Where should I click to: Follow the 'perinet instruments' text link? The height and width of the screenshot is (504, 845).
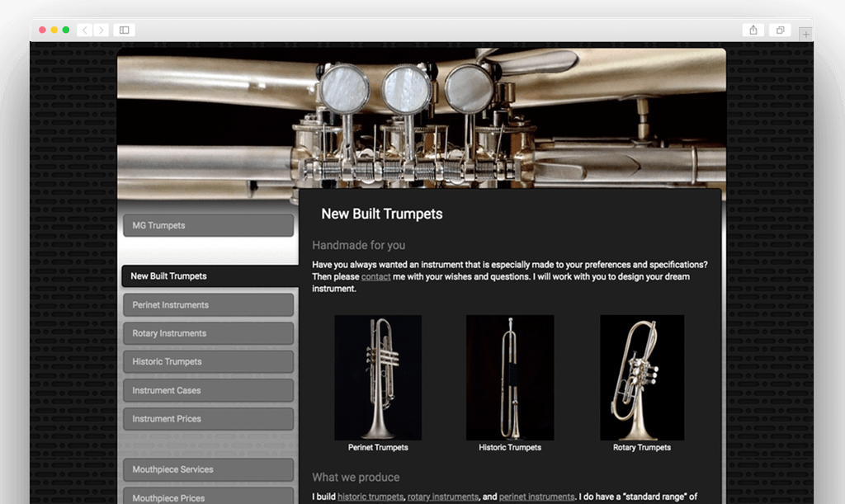pyautogui.click(x=536, y=497)
